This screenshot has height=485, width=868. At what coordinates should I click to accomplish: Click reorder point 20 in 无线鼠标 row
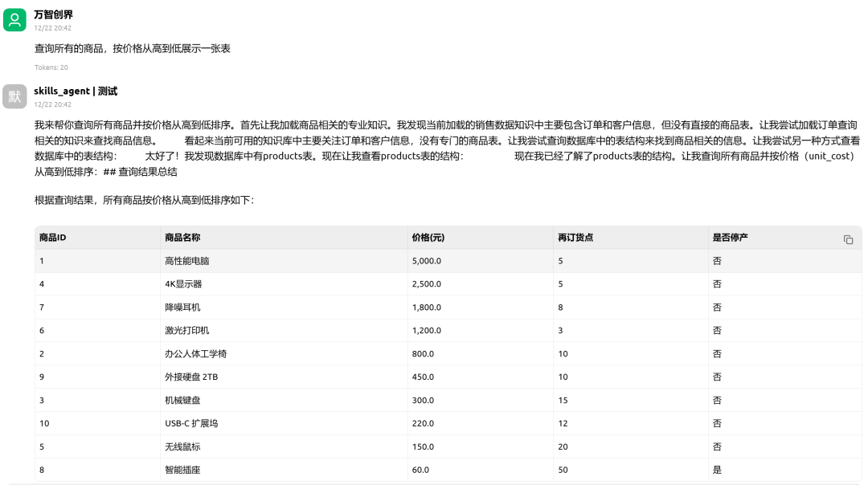point(563,446)
